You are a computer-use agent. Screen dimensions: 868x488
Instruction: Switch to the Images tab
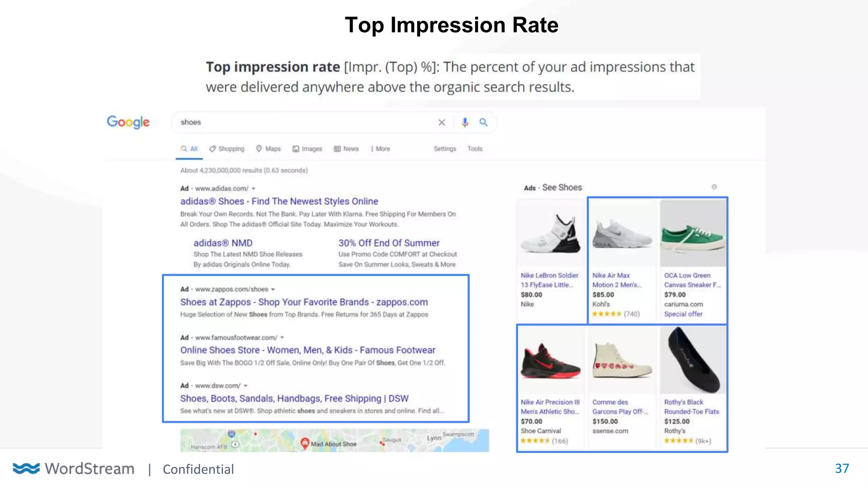pos(307,149)
